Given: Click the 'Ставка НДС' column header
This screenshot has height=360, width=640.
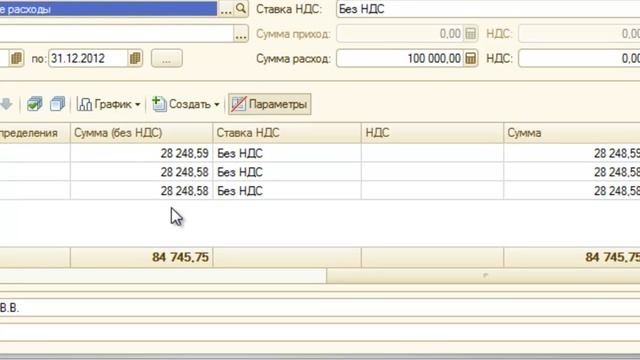Looking at the screenshot, I should click(287, 133).
